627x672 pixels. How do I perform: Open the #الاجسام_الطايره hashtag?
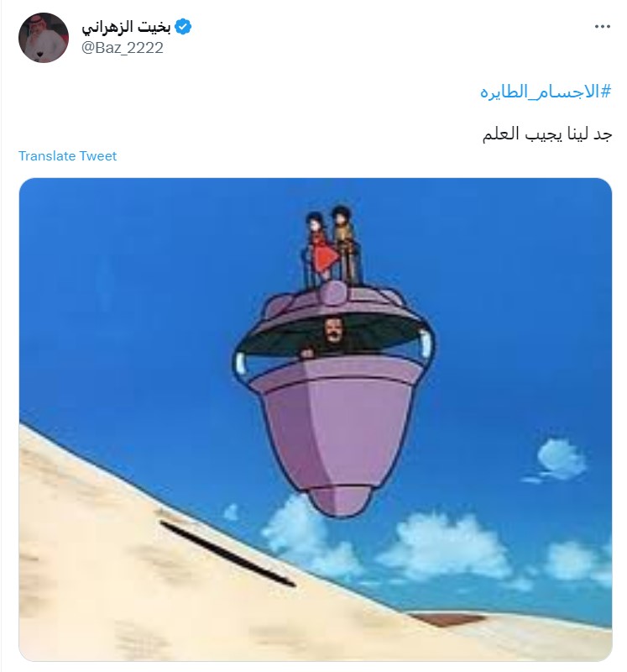pyautogui.click(x=546, y=92)
